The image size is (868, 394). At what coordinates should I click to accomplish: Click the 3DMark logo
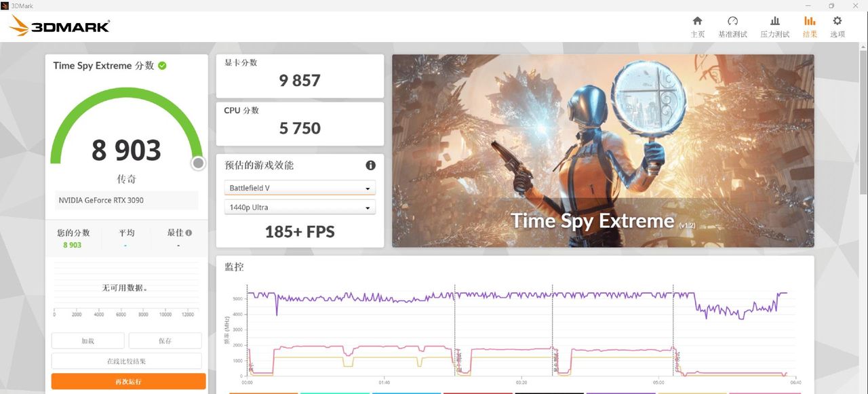(60, 26)
